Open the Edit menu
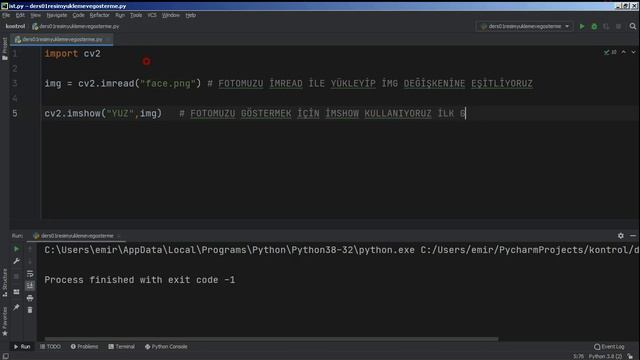The height and width of the screenshot is (360, 640). click(x=20, y=15)
